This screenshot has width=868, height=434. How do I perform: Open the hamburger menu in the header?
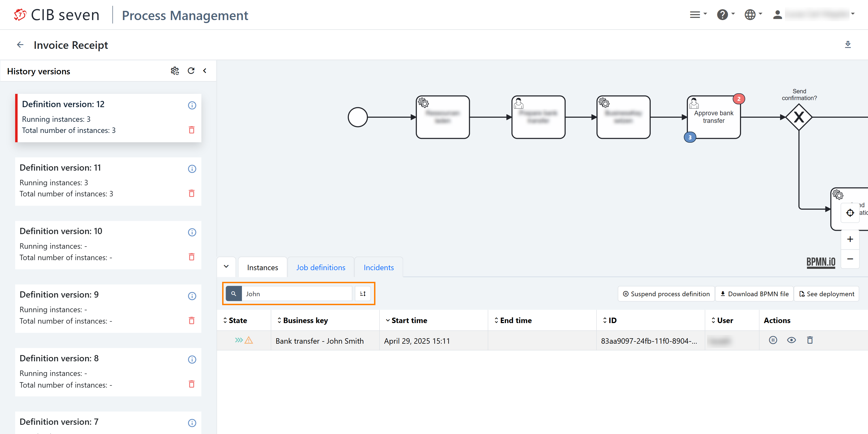698,14
